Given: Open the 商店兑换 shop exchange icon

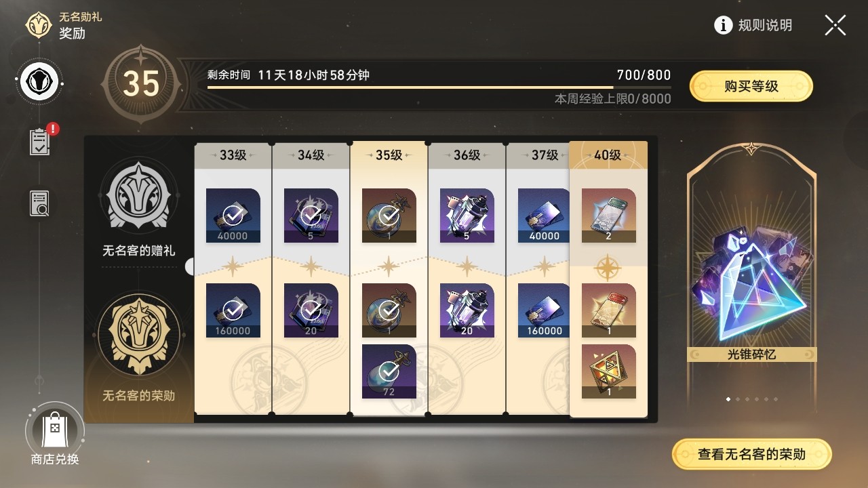Looking at the screenshot, I should point(54,430).
